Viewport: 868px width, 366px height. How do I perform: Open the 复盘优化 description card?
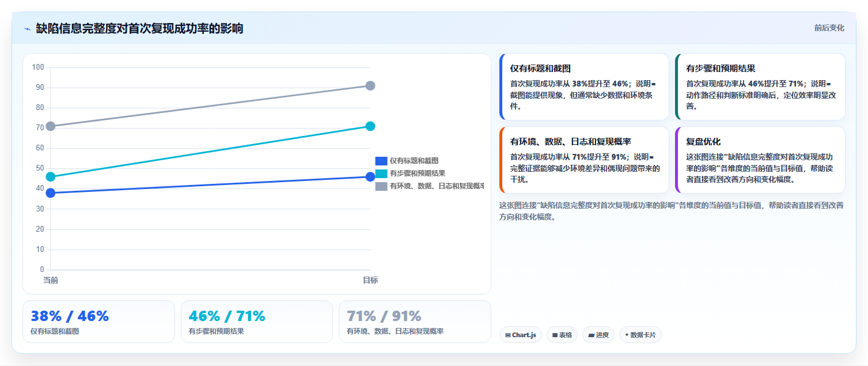click(760, 160)
